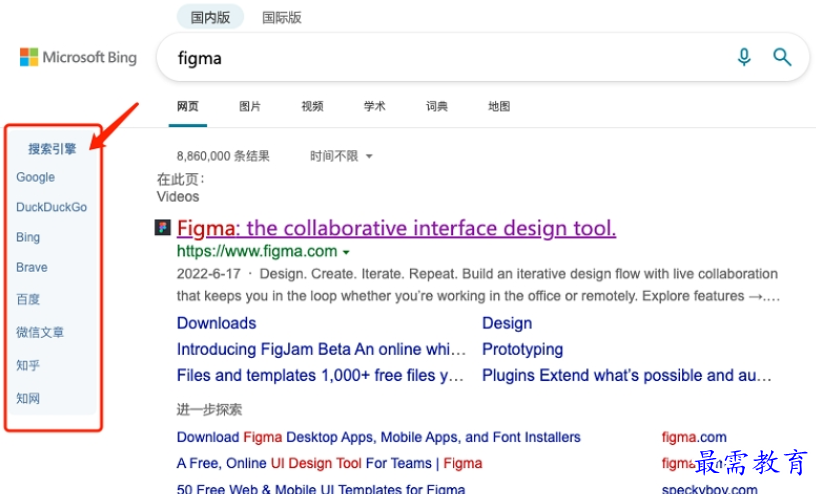Select the 地图 tab
The image size is (816, 494).
tap(499, 107)
